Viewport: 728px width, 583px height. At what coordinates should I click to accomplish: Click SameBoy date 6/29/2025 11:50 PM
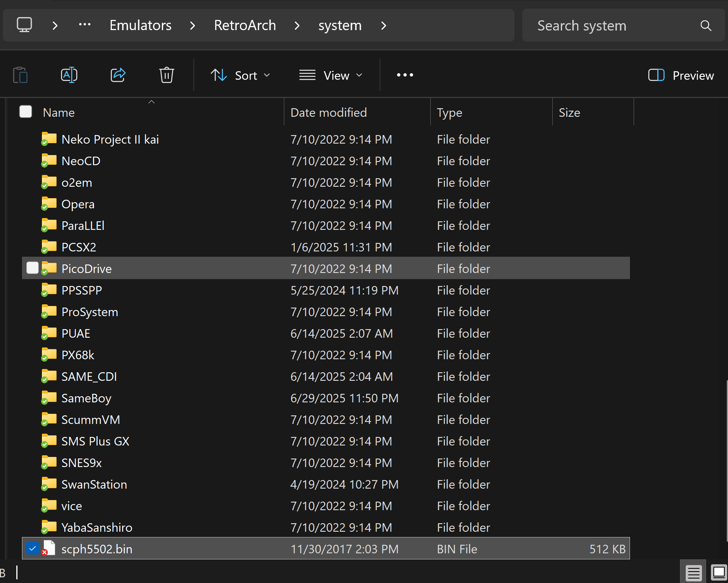pyautogui.click(x=344, y=398)
